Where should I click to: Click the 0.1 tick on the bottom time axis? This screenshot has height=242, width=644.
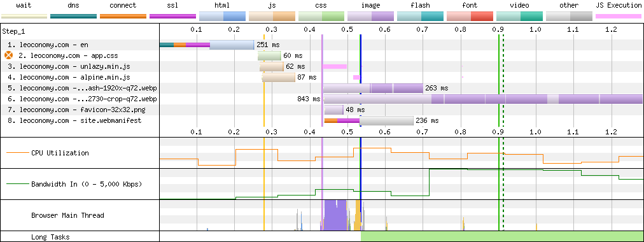coord(197,132)
